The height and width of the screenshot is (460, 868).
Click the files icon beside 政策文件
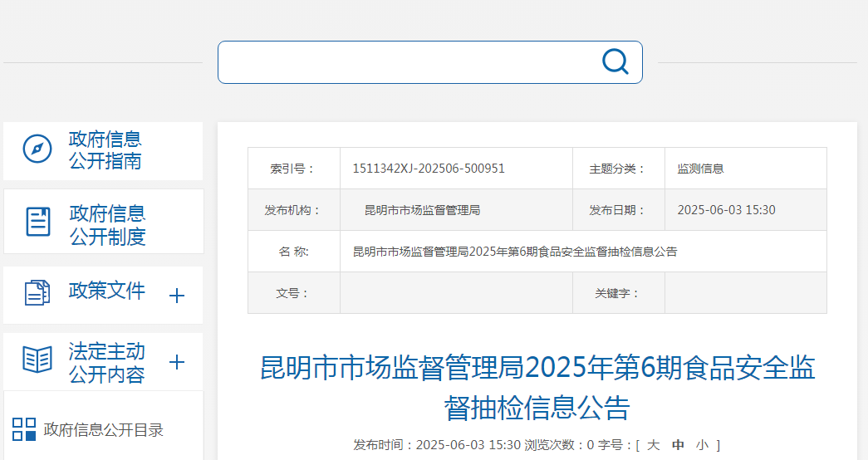[37, 292]
